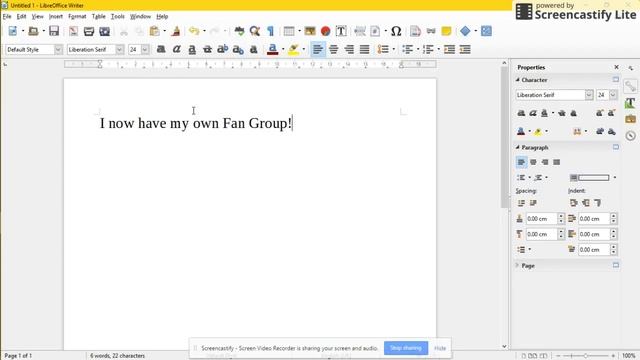
Task: Insert a text box with the T icon
Action: [x=341, y=31]
